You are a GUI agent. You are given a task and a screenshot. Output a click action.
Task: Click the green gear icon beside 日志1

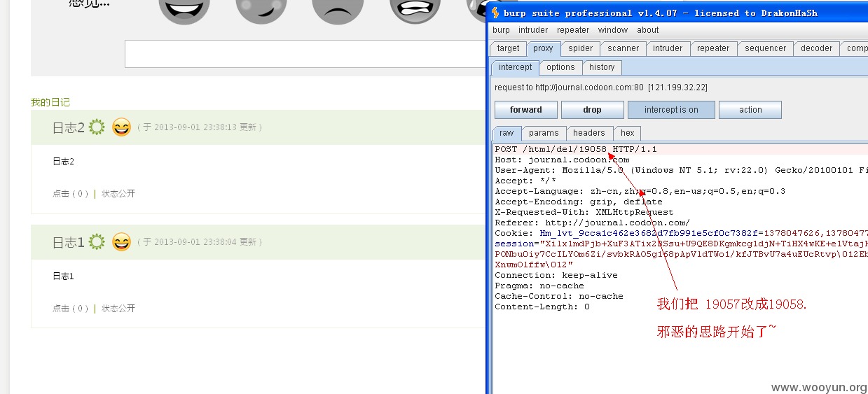click(97, 242)
